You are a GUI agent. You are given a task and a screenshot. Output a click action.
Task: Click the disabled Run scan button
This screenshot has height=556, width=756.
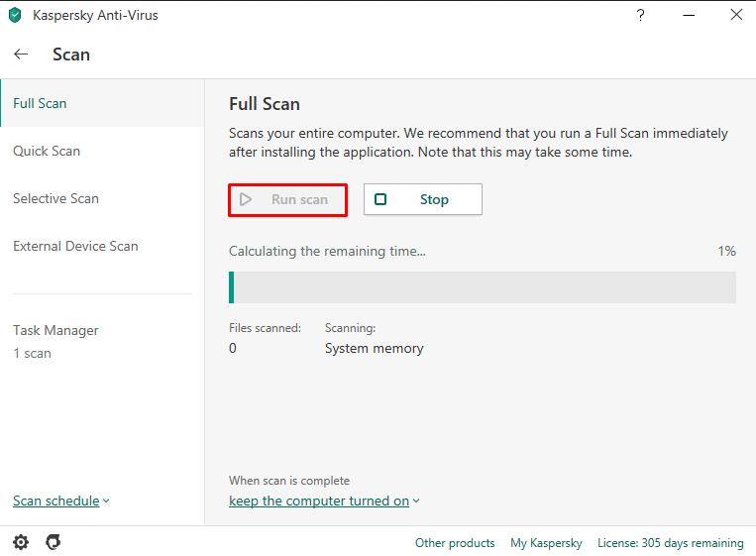(288, 199)
